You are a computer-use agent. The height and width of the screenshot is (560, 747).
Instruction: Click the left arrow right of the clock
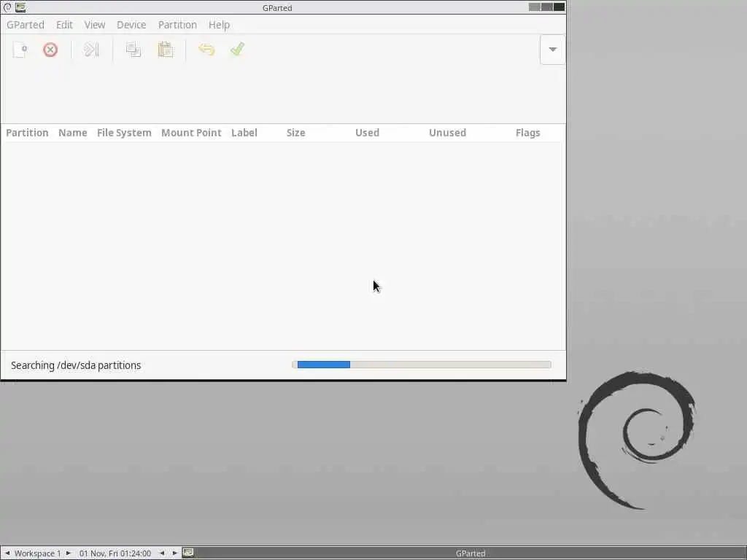click(x=162, y=553)
